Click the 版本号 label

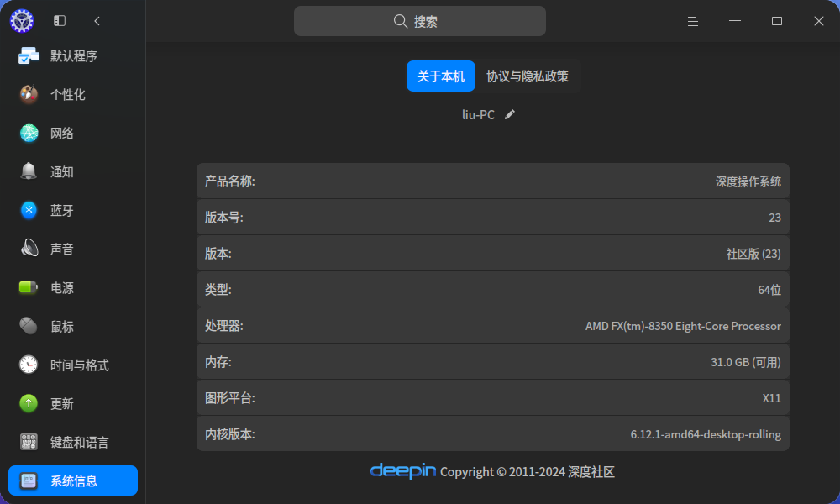pyautogui.click(x=224, y=218)
